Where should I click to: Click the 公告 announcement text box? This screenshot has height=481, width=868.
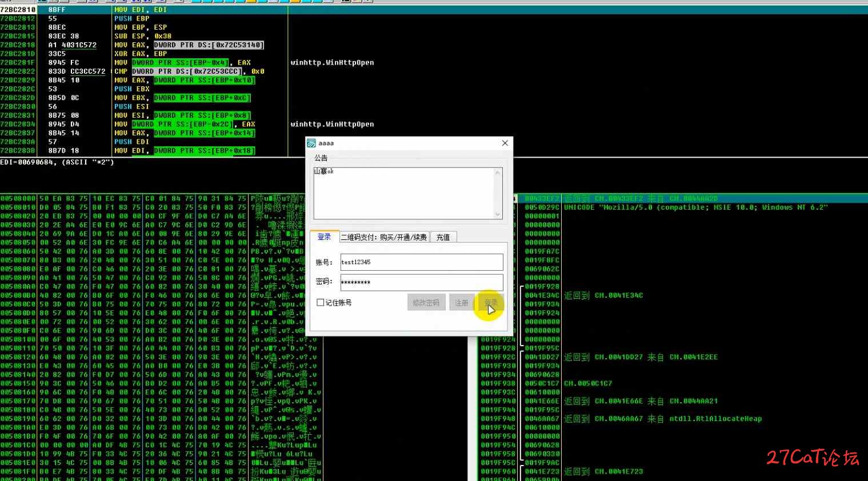coord(403,193)
